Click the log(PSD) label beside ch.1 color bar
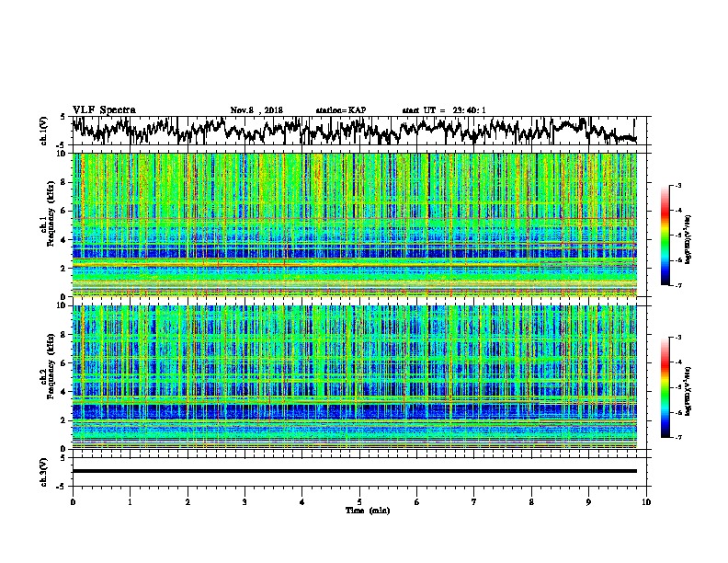The width and height of the screenshot is (728, 563). pyautogui.click(x=688, y=240)
